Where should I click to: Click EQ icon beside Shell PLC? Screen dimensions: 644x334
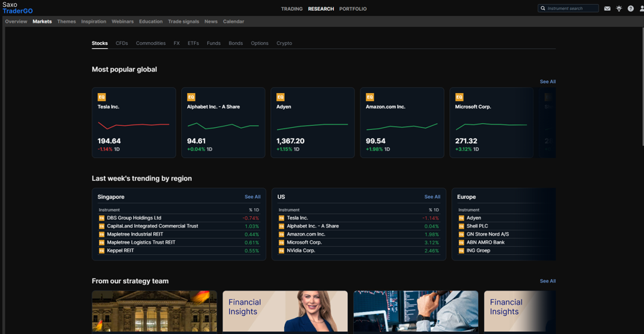coord(461,226)
